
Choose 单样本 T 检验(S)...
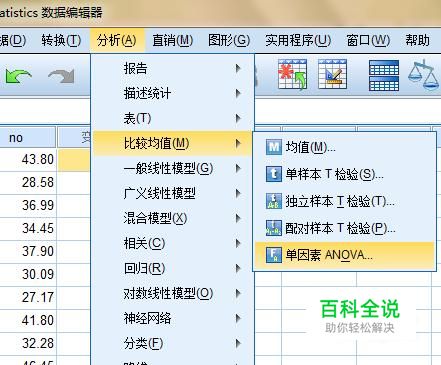pyautogui.click(x=344, y=174)
